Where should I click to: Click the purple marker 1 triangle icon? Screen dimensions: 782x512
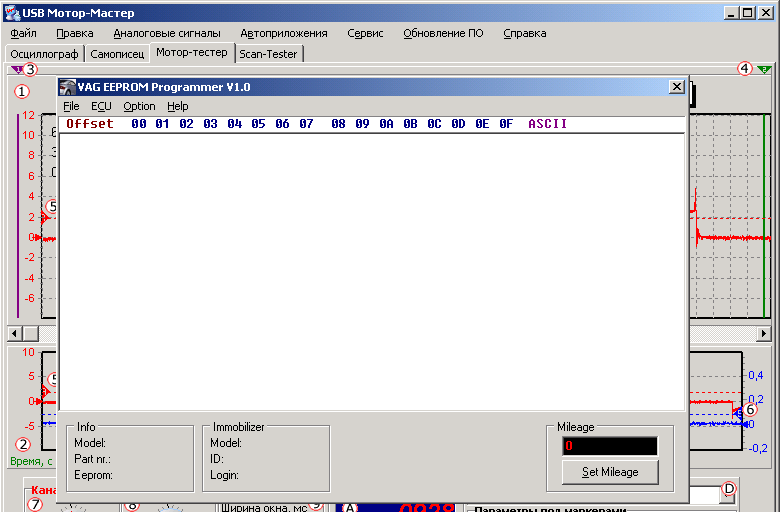pyautogui.click(x=16, y=70)
